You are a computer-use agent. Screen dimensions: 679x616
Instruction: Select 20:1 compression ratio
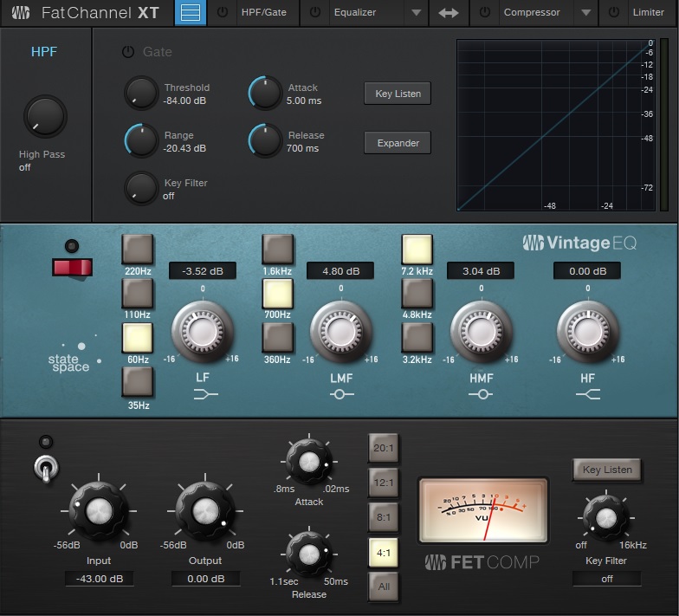383,448
